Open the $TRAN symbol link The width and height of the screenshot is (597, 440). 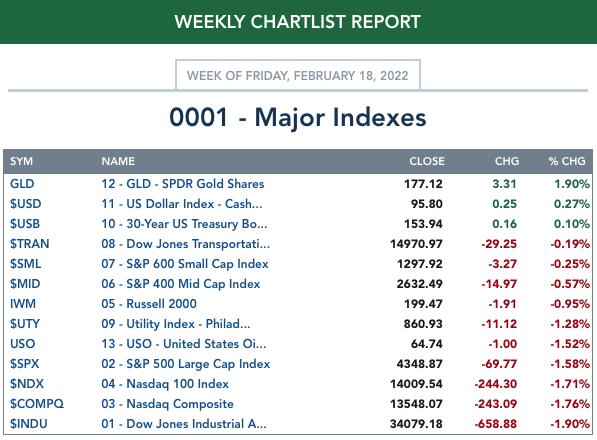coord(30,244)
